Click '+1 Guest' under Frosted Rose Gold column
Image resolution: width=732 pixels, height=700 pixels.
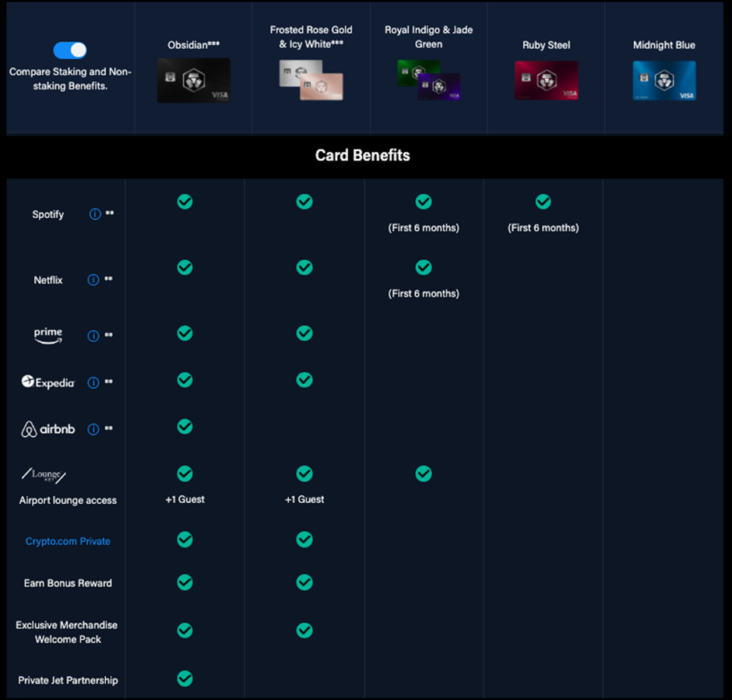[304, 499]
